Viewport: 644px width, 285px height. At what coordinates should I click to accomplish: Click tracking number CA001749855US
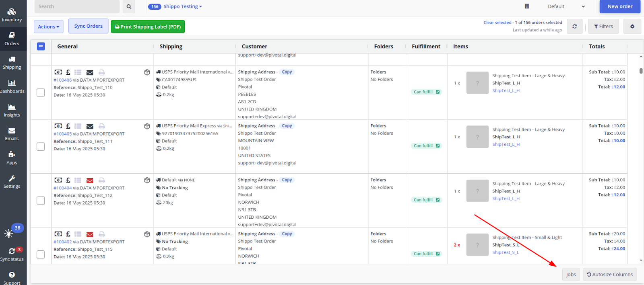click(x=179, y=80)
